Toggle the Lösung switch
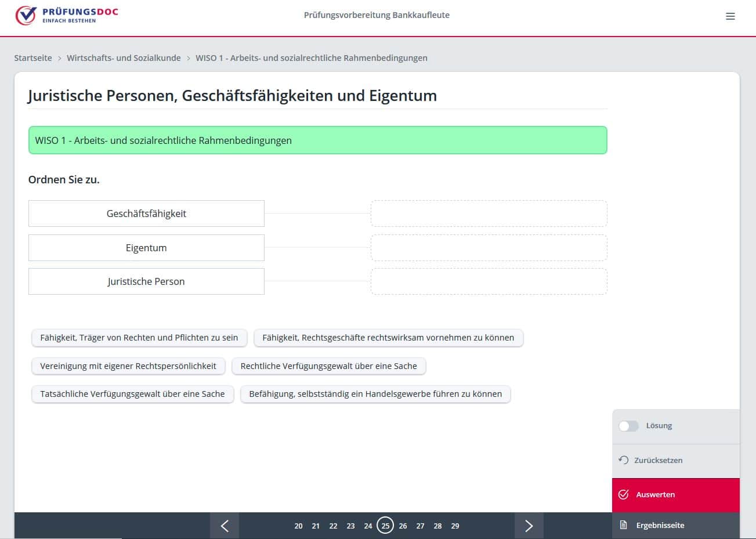 tap(628, 426)
